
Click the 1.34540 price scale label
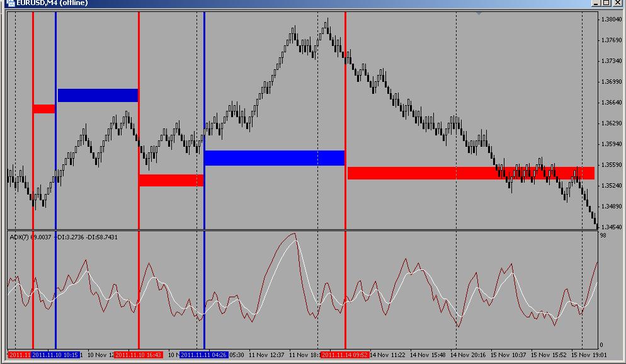[612, 227]
